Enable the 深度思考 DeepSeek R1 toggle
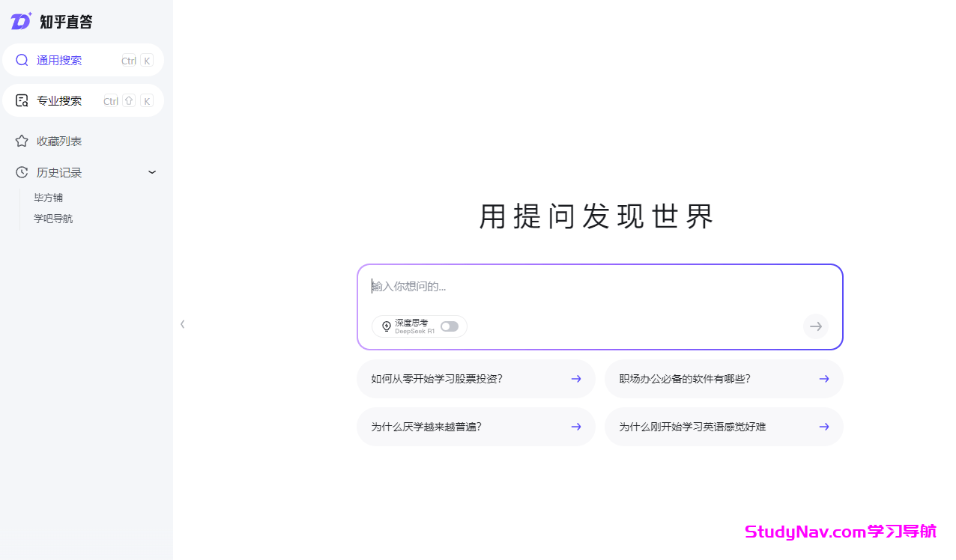 point(450,326)
